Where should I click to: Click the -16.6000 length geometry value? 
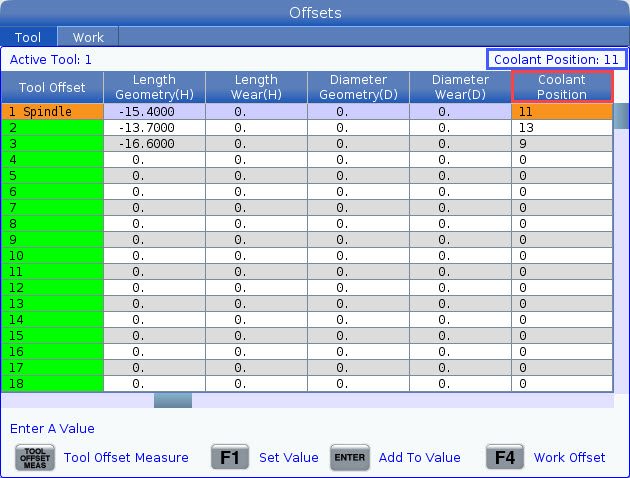153,144
